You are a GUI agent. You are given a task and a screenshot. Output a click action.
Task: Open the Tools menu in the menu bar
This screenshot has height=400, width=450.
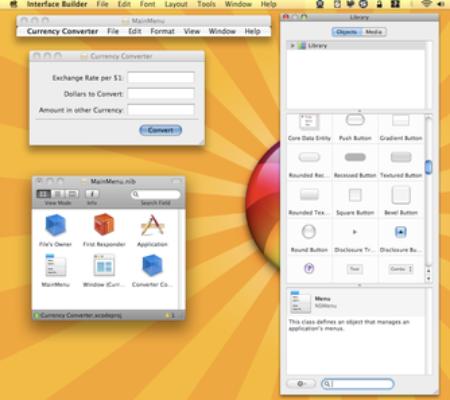(206, 4)
